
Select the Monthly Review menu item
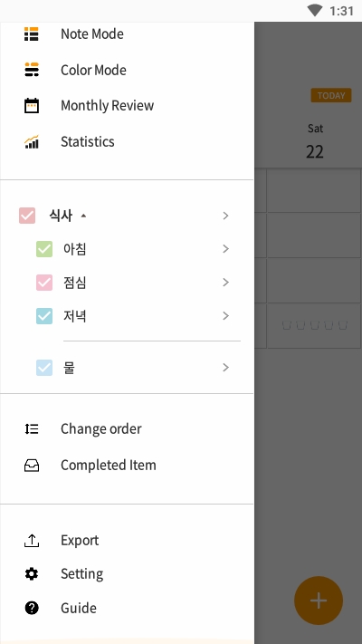[127, 106]
